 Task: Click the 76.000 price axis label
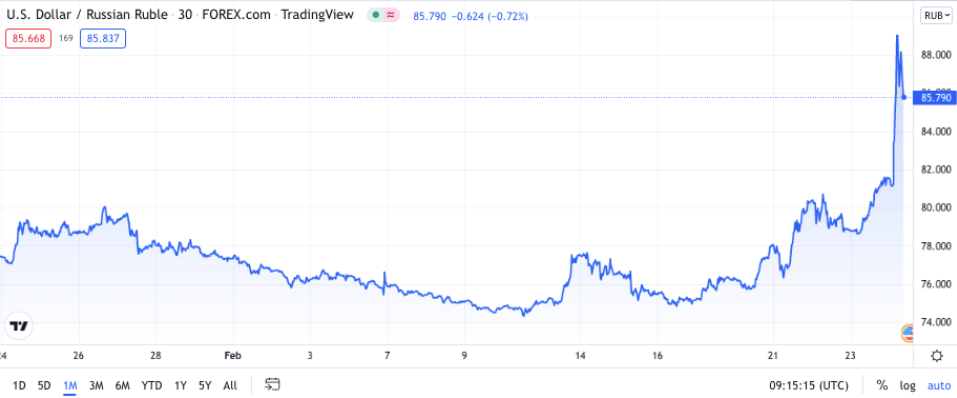tap(937, 284)
